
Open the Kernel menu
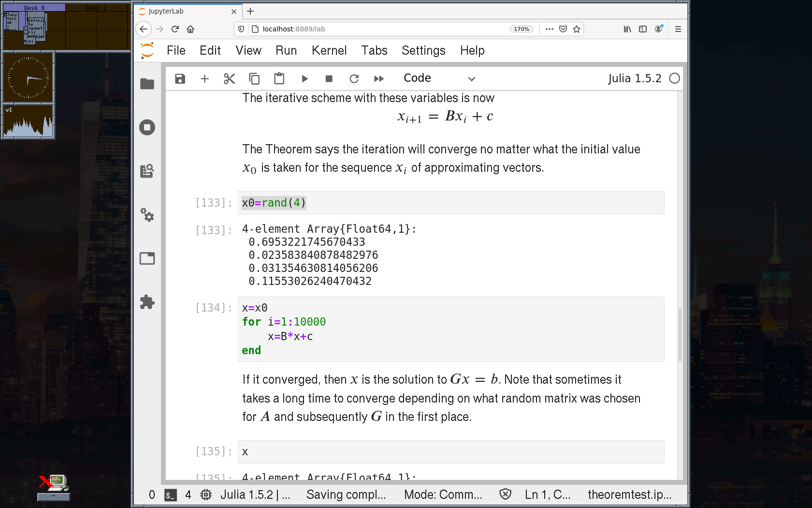(x=329, y=50)
